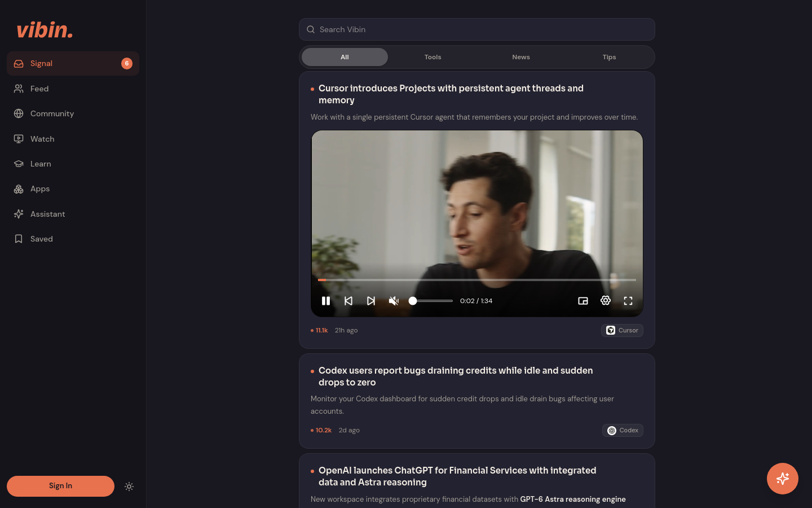Skip to next video track
The width and height of the screenshot is (812, 508).
pyautogui.click(x=371, y=301)
